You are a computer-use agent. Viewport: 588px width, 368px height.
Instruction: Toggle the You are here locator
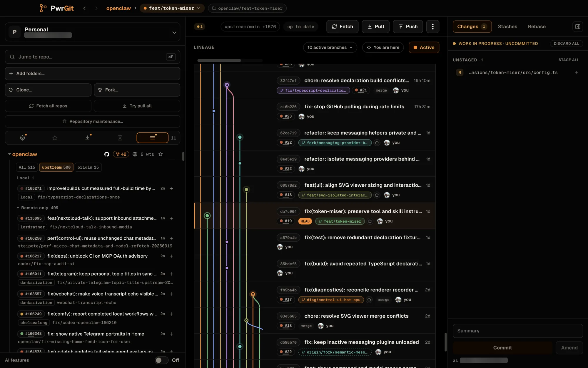tap(383, 47)
